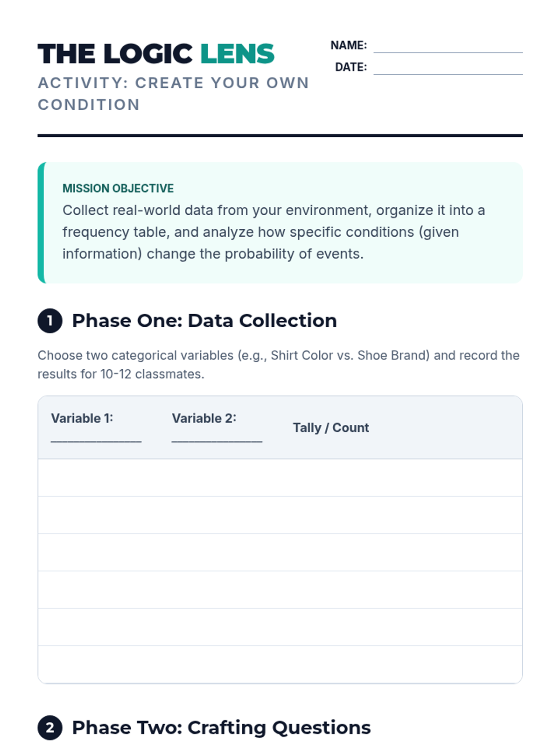Click the Variable 2 fill-in blank
The height and width of the screenshot is (747, 560).
coord(217,437)
